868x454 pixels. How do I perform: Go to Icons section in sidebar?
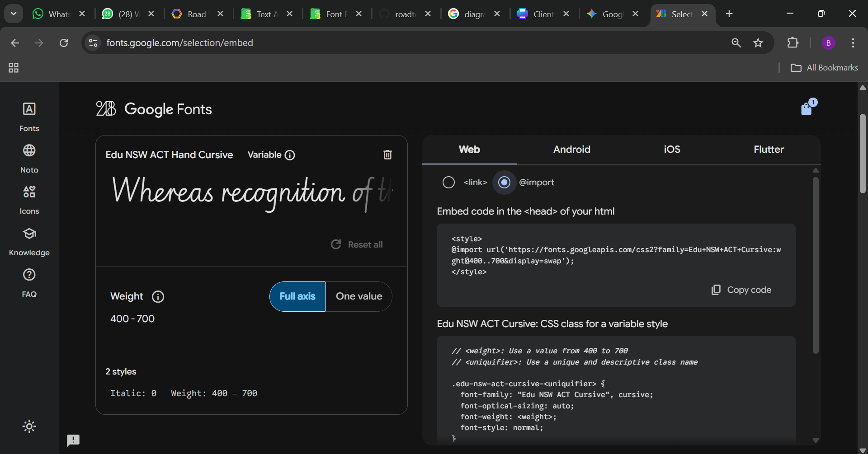point(29,200)
